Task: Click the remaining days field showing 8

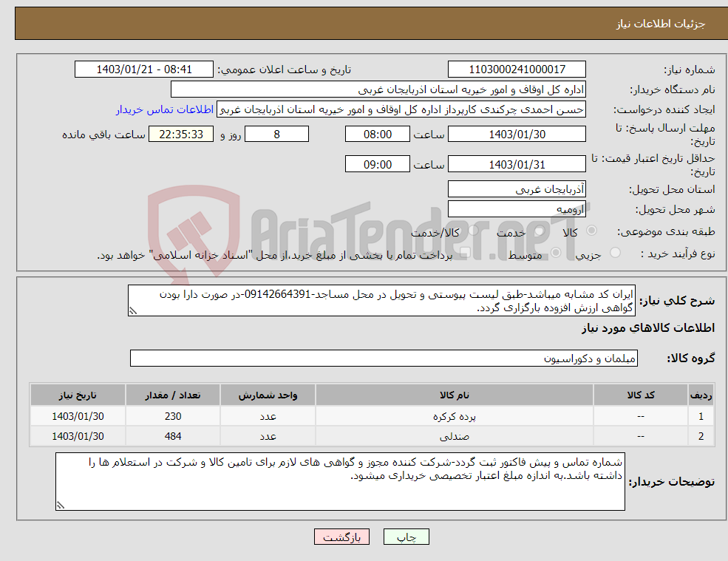Action: click(x=276, y=135)
